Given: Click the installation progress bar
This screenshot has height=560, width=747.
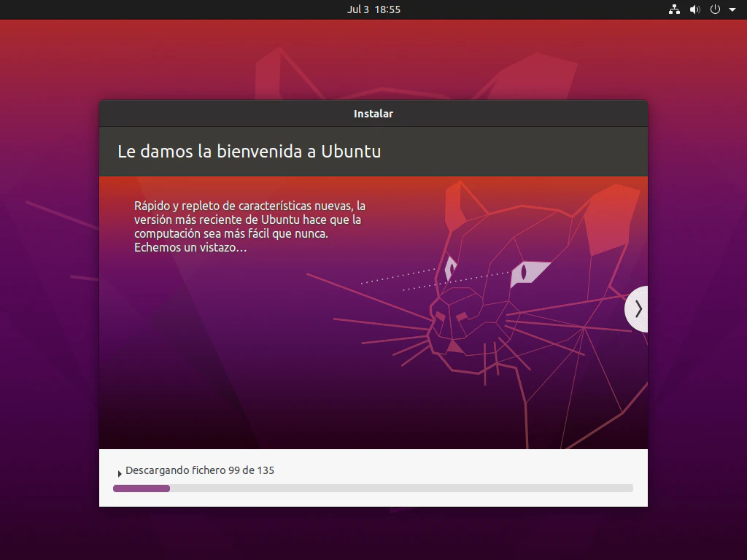Looking at the screenshot, I should [373, 488].
